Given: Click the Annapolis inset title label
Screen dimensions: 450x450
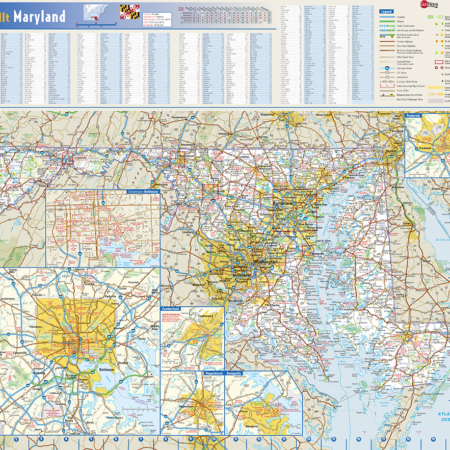Looking at the screenshot, I should pos(234,373).
